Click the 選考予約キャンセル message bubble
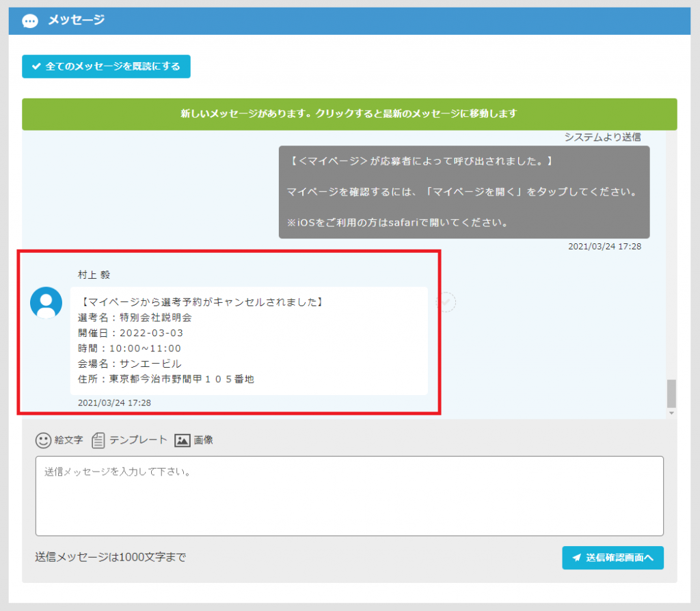 coord(249,340)
